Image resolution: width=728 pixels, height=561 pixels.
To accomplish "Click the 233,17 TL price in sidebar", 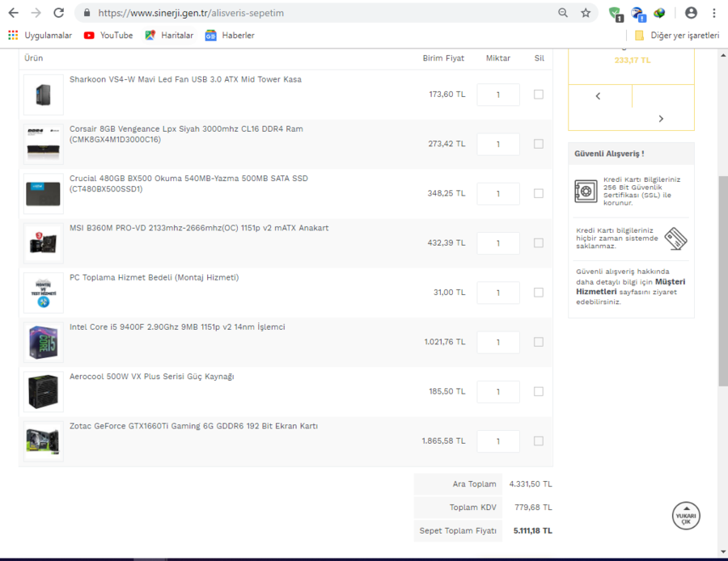I will click(633, 61).
